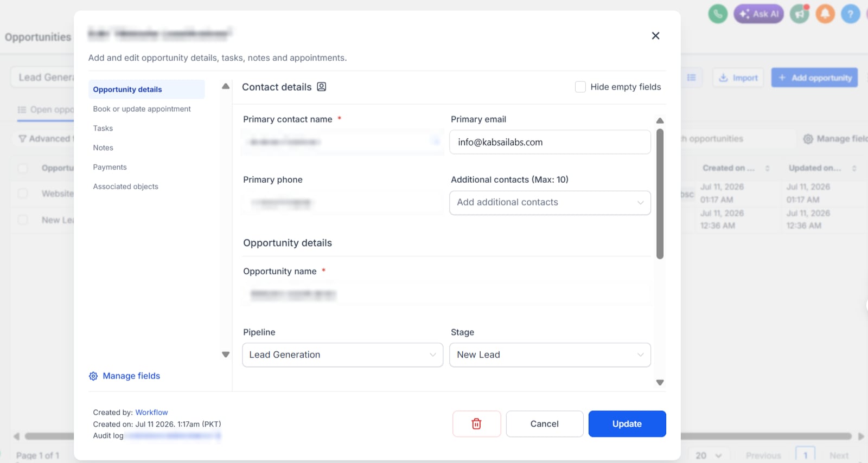
Task: Go to the Payments section
Action: pos(110,168)
